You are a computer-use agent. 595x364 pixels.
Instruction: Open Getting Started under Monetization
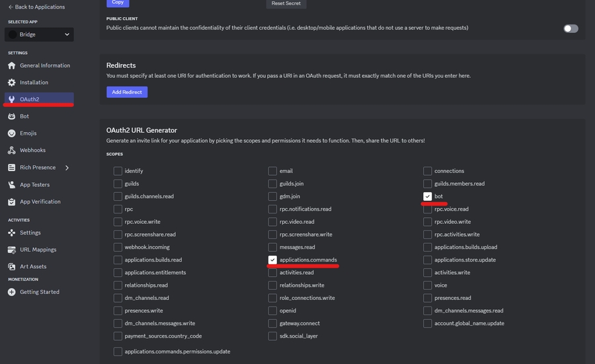pyautogui.click(x=39, y=292)
